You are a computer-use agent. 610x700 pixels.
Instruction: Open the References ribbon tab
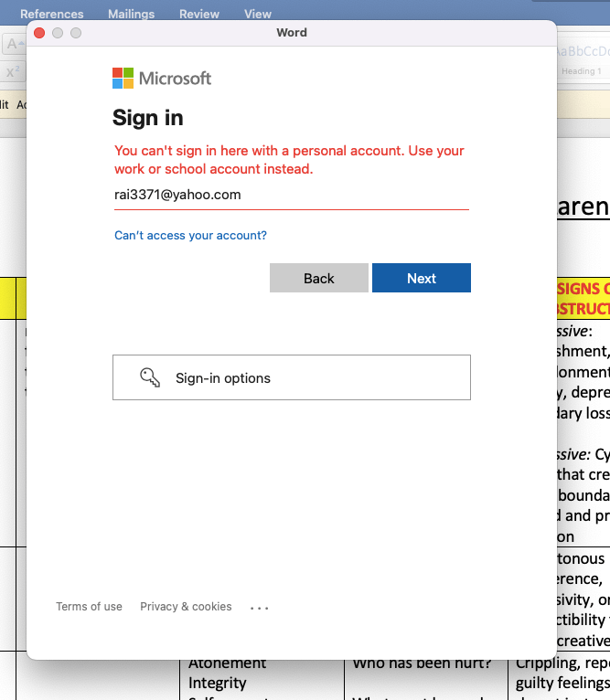52,14
